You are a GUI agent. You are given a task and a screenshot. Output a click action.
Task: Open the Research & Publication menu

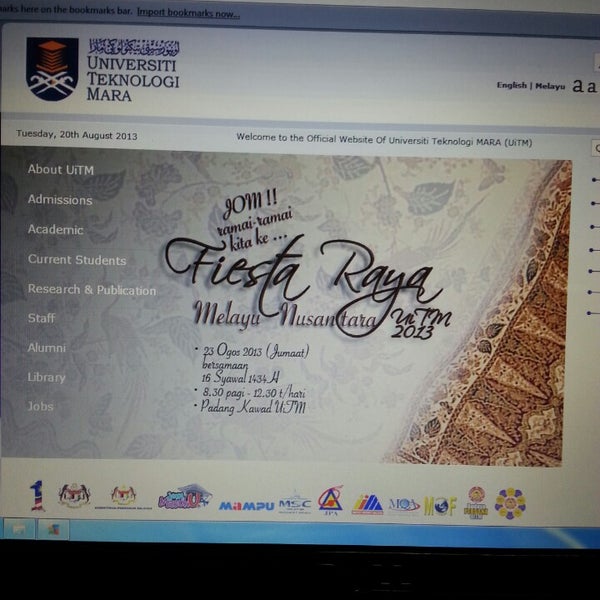tap(92, 290)
